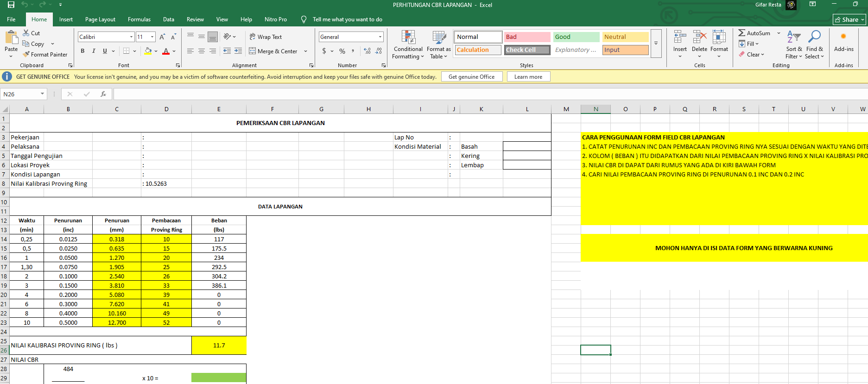The width and height of the screenshot is (868, 384).
Task: Apply the yellow Fill Color swatch
Action: 148,51
